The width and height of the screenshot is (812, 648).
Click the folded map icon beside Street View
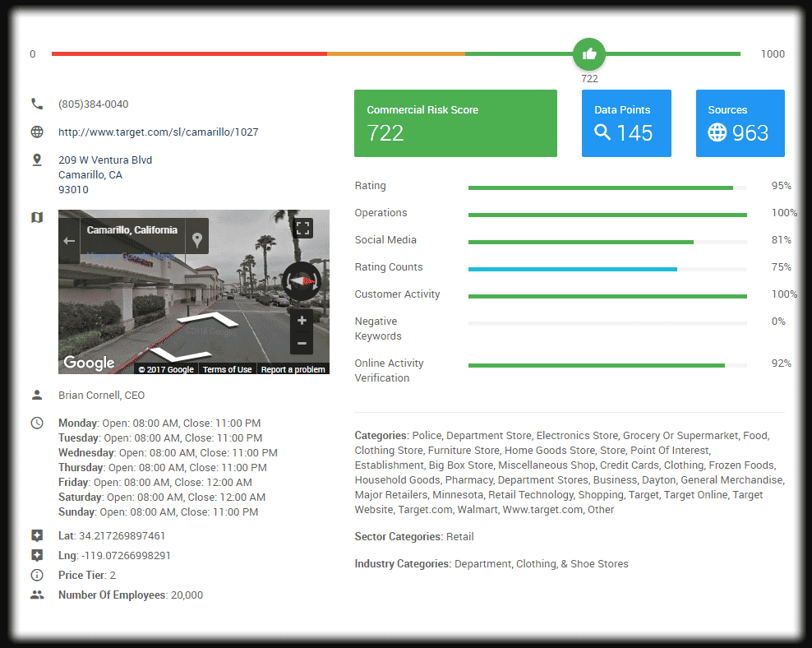coord(37,217)
